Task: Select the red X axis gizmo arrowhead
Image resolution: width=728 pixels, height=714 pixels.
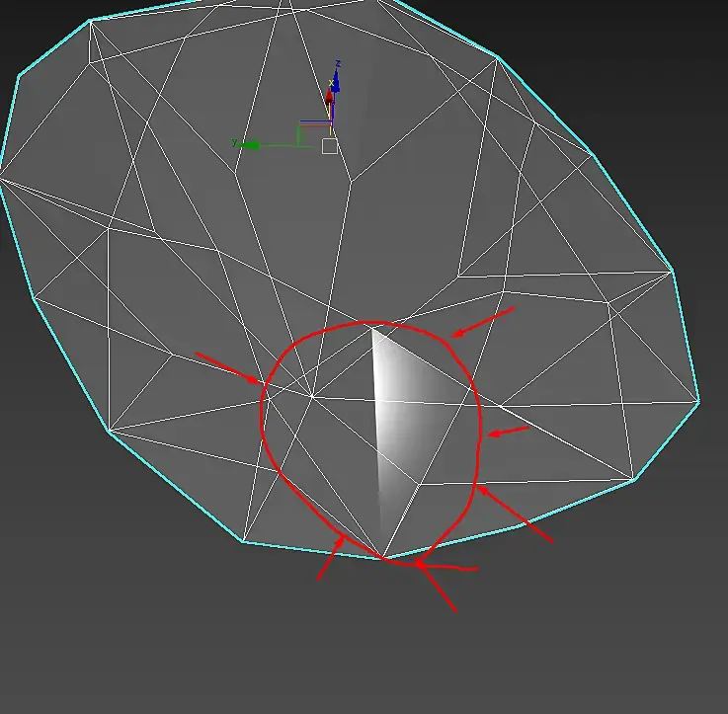Action: click(x=329, y=97)
